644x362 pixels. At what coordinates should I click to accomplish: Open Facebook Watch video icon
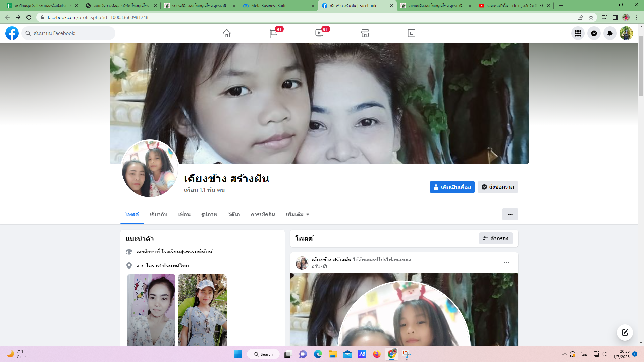pos(319,33)
